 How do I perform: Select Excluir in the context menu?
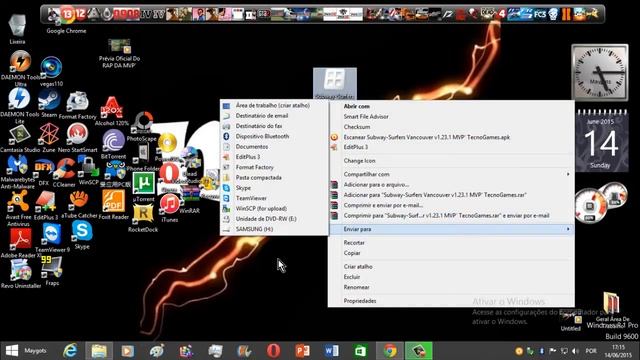point(352,277)
